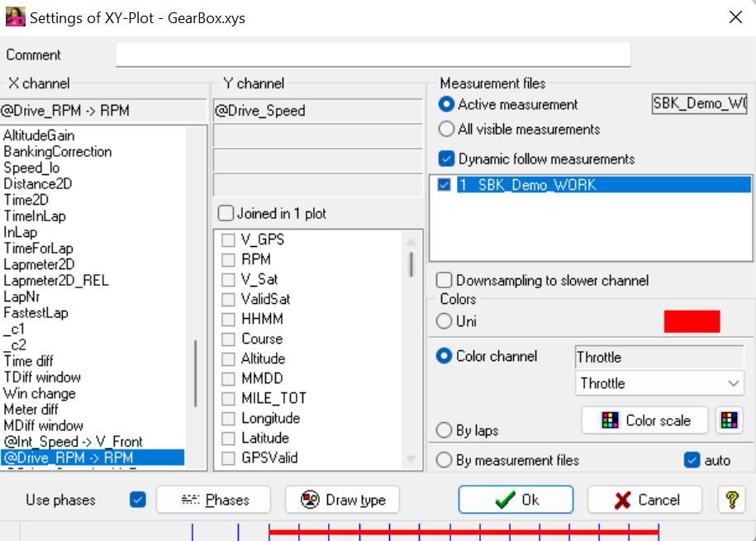The image size is (756, 541).
Task: Enable Downsampling to slower channel
Action: click(445, 281)
